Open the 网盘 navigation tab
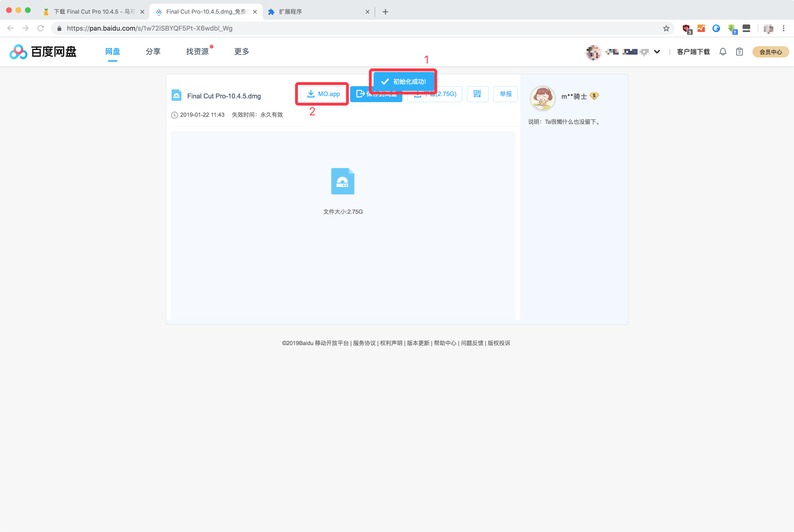Screen dimensions: 794x532 tap(112, 52)
